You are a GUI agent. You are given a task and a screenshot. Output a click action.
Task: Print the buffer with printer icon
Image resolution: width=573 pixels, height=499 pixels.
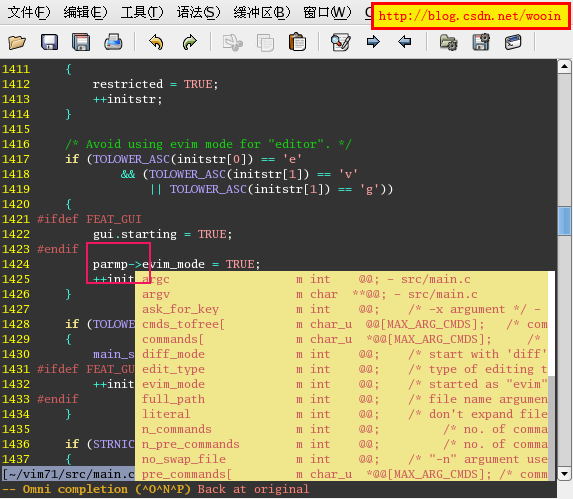[x=113, y=42]
